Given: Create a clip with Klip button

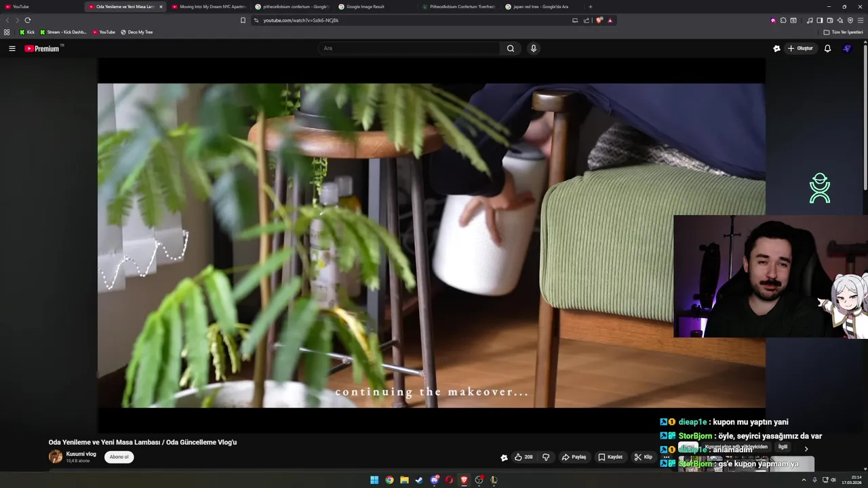Looking at the screenshot, I should (643, 457).
